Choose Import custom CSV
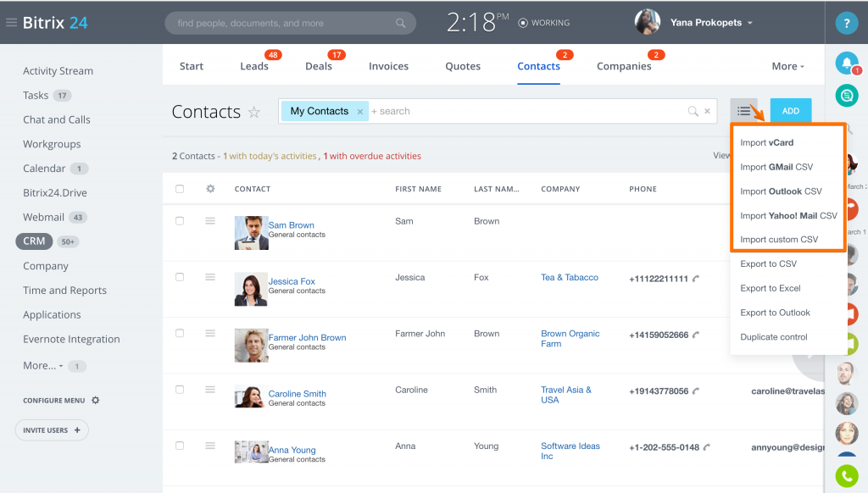Image resolution: width=868 pixels, height=493 pixels. click(779, 240)
